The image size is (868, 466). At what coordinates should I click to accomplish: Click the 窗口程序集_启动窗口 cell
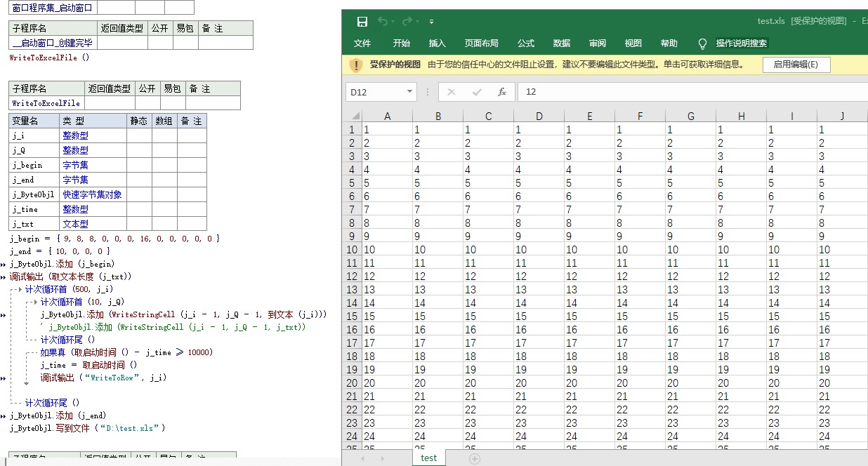pyautogui.click(x=53, y=8)
